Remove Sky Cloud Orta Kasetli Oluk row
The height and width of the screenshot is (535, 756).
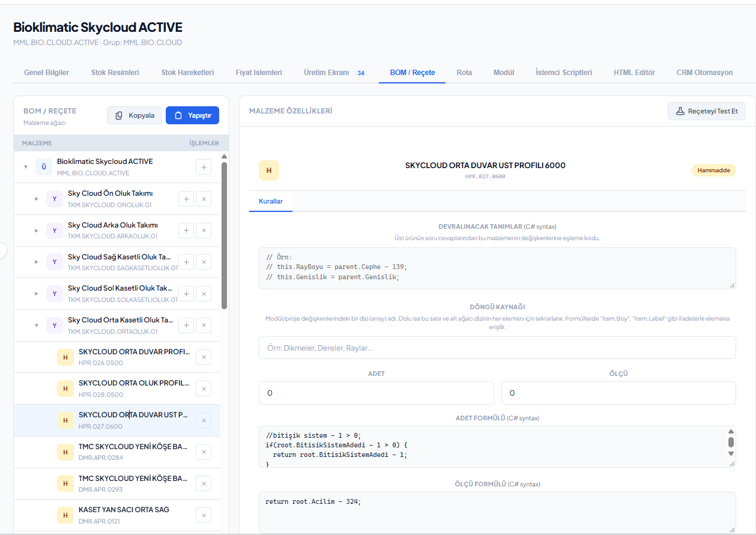point(204,325)
